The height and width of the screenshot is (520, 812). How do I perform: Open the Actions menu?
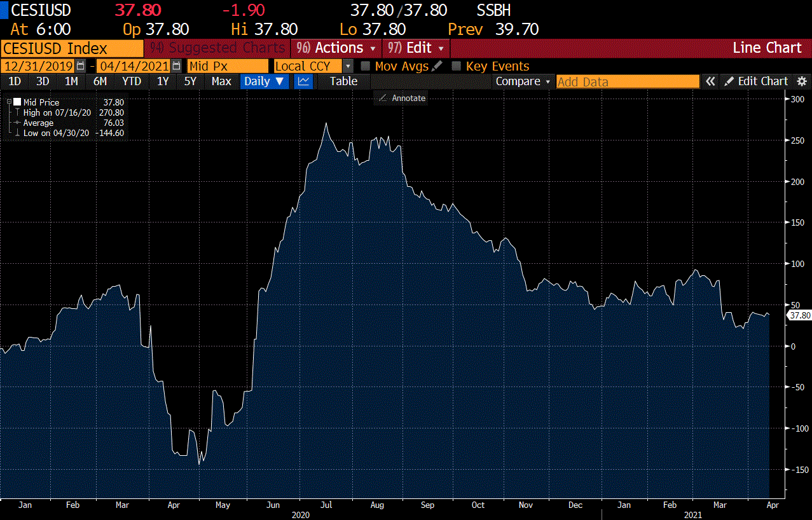pyautogui.click(x=336, y=48)
